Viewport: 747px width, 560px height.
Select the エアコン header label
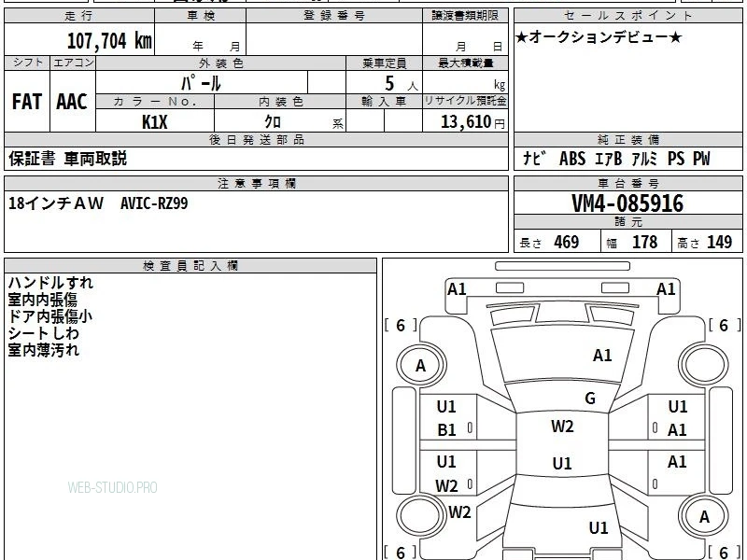point(73,63)
